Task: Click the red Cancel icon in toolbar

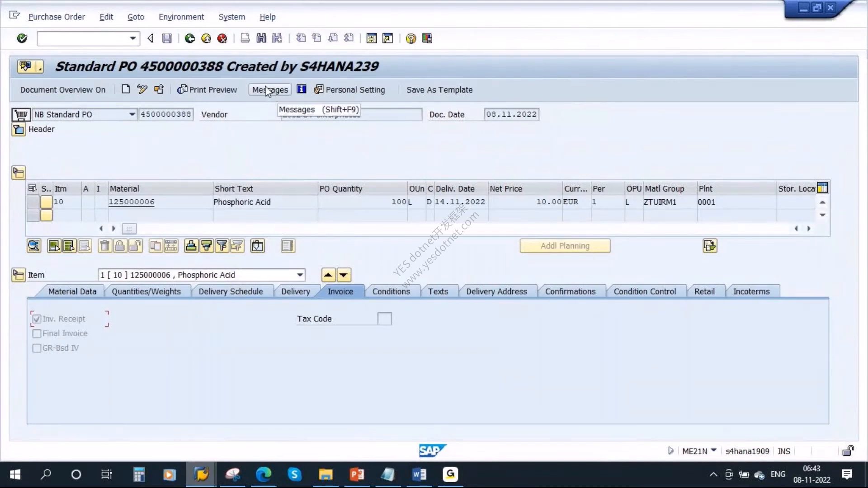Action: (222, 38)
